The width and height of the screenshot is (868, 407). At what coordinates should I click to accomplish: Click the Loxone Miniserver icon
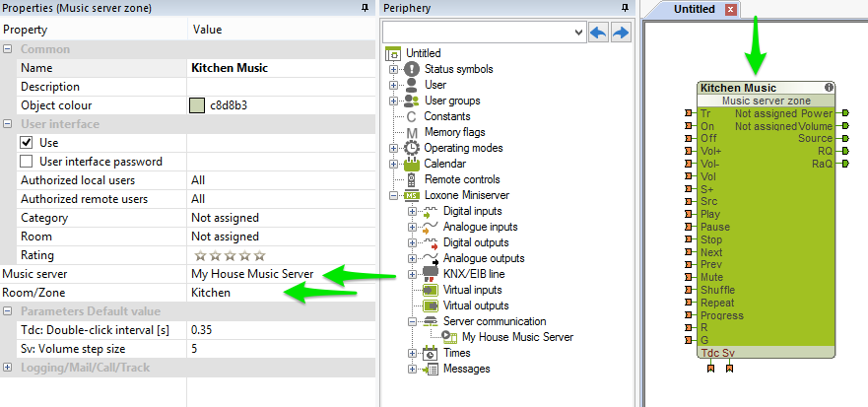pos(412,195)
